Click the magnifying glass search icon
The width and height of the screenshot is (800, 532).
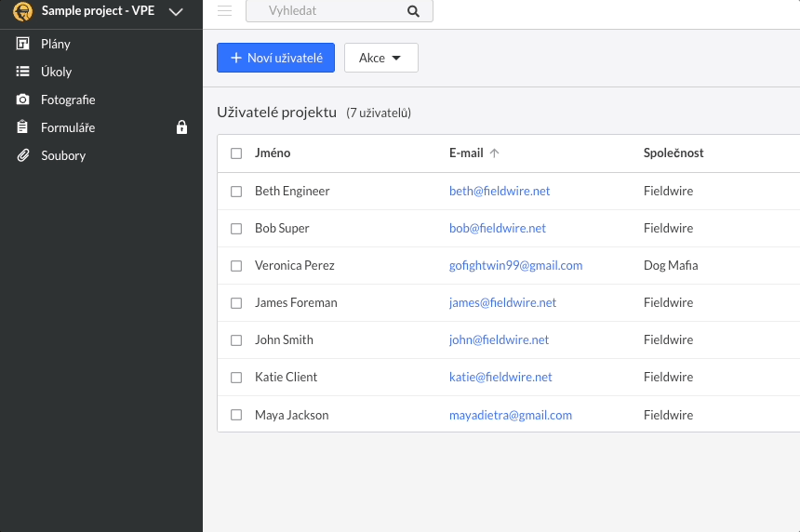pyautogui.click(x=414, y=11)
